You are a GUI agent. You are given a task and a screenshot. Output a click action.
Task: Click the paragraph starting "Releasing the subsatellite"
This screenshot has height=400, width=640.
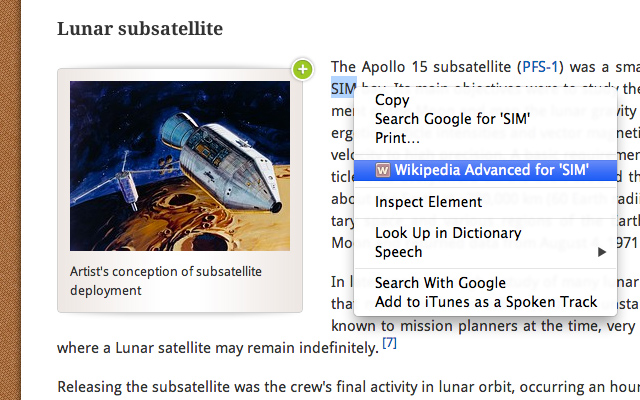point(340,386)
